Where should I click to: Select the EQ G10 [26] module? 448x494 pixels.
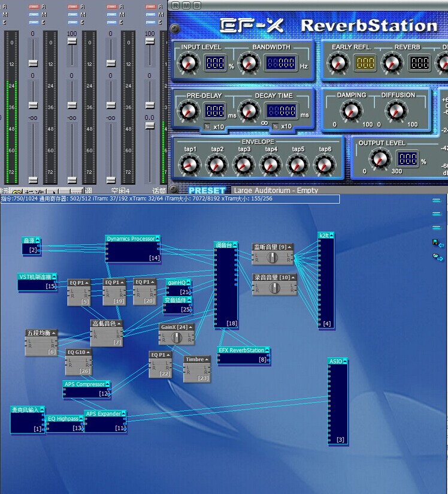pos(78,362)
